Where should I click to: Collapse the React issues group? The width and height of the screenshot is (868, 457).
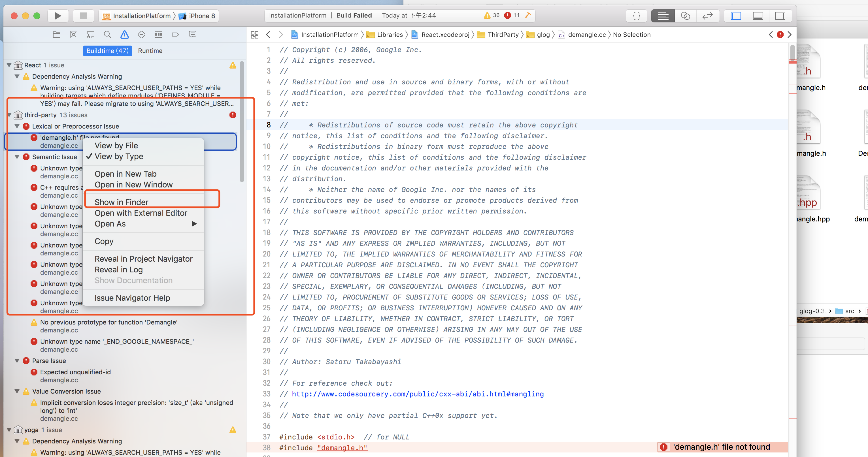[9, 65]
